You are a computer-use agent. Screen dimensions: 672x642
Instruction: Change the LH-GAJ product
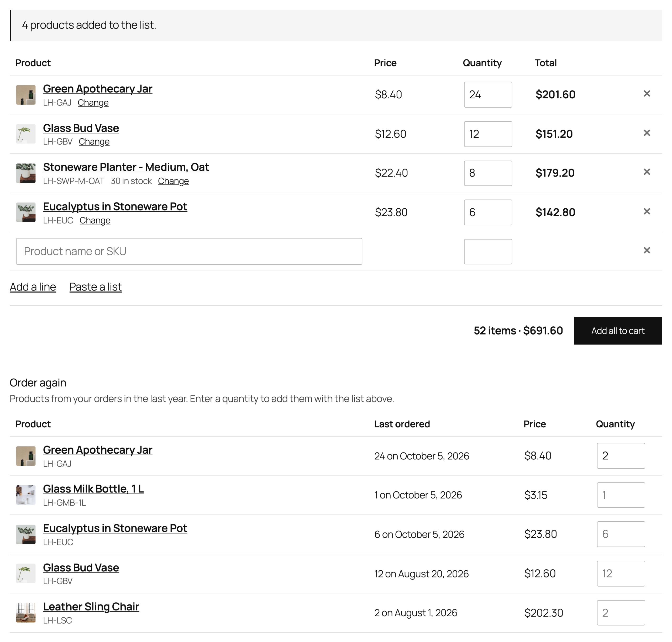pyautogui.click(x=93, y=103)
